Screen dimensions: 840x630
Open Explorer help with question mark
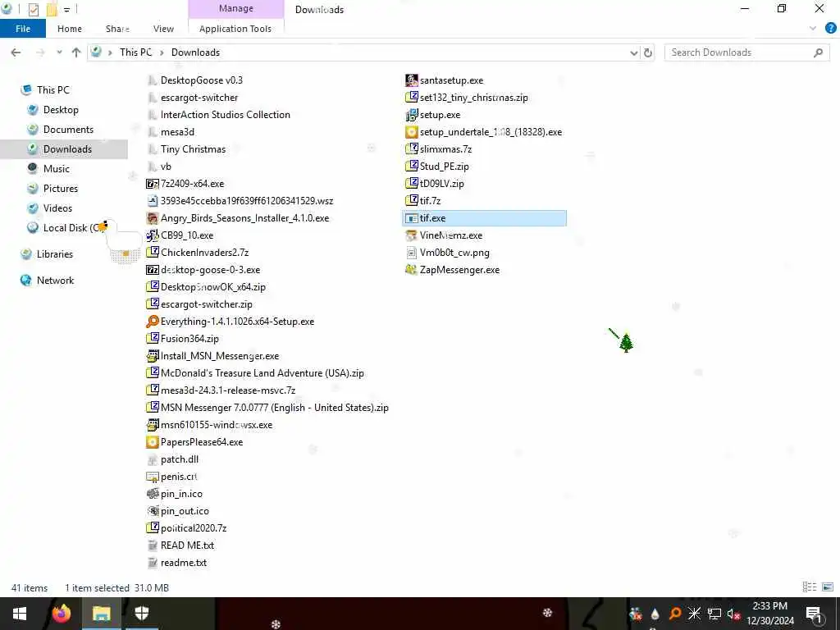pos(830,29)
